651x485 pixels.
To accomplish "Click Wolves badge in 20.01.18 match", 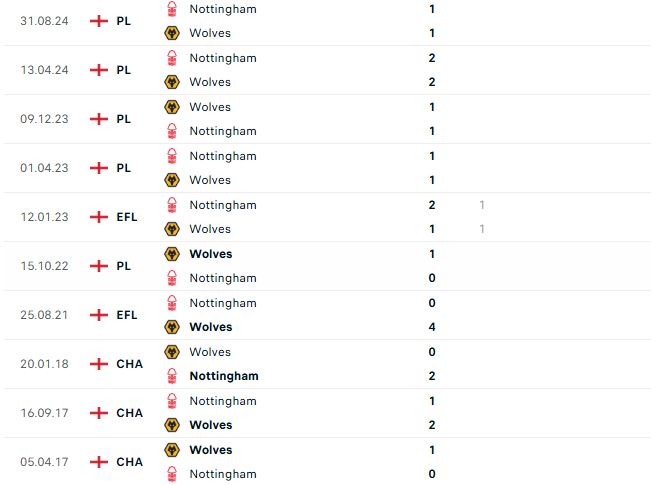I will [x=172, y=352].
